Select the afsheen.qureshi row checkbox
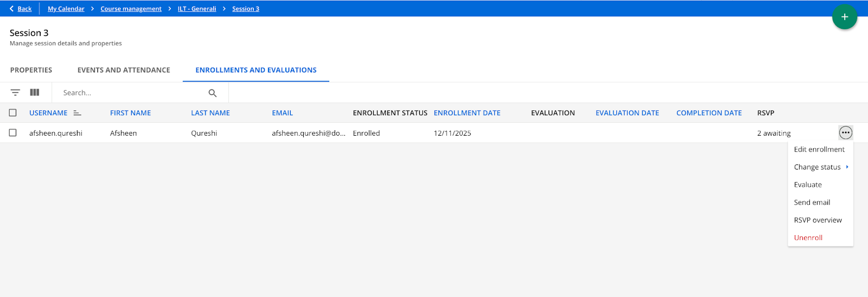This screenshot has height=297, width=868. click(x=13, y=133)
